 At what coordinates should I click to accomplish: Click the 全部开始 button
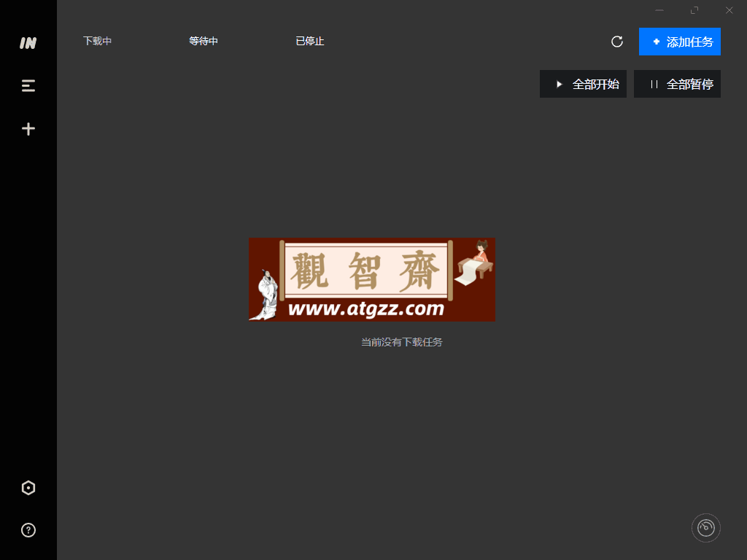[x=583, y=84]
